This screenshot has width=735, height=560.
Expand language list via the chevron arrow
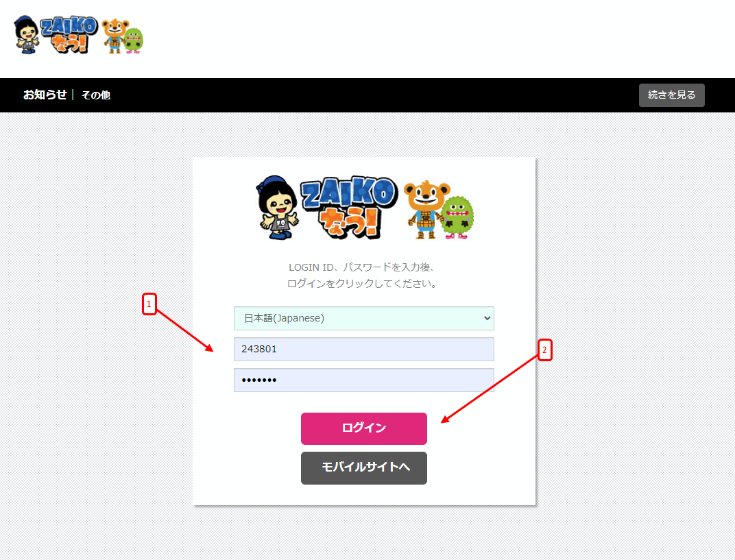click(x=487, y=318)
